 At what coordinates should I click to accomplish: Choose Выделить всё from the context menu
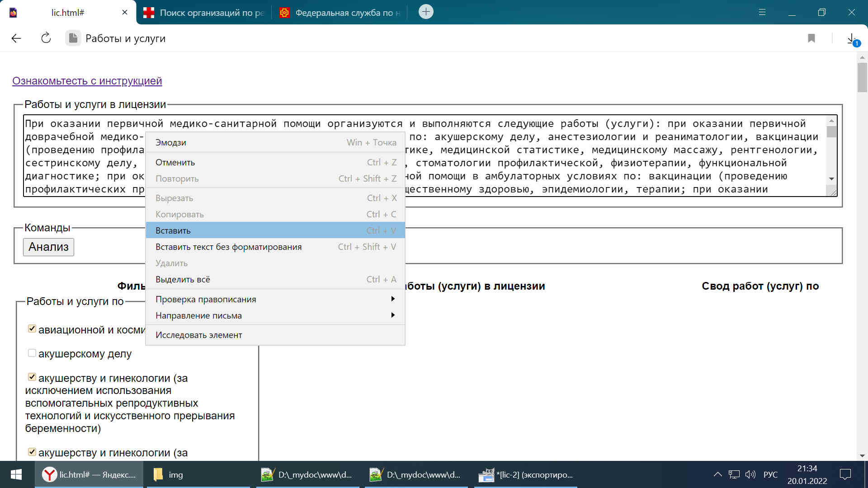(275, 279)
